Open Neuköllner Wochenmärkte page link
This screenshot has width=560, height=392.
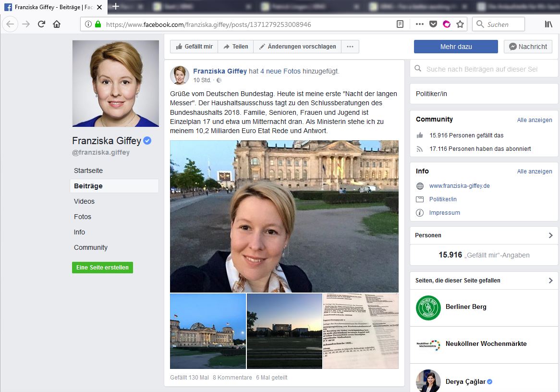(x=486, y=343)
